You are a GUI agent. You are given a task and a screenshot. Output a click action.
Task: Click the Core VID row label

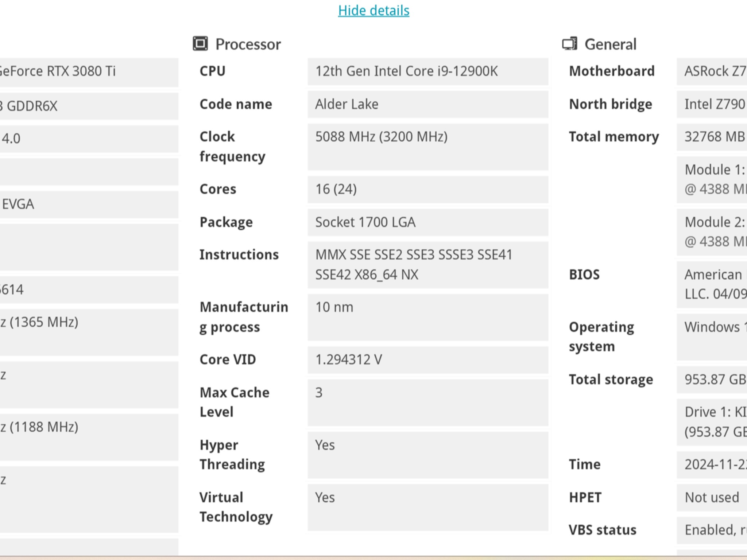pos(228,359)
